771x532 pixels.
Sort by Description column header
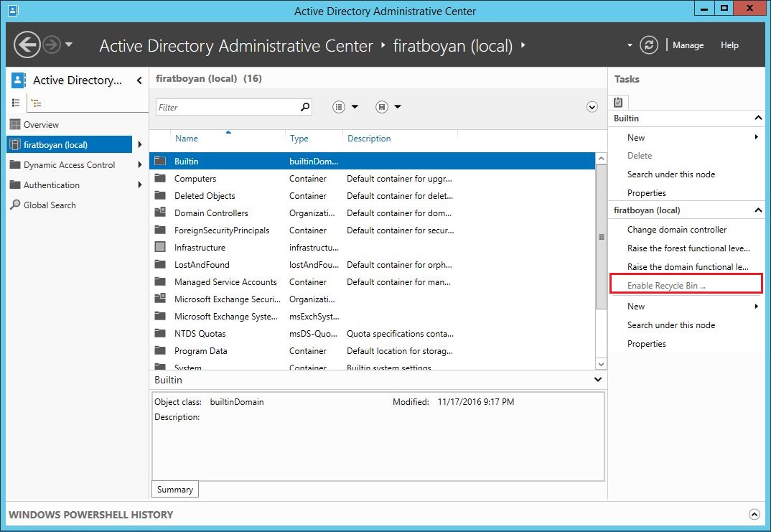(x=369, y=139)
